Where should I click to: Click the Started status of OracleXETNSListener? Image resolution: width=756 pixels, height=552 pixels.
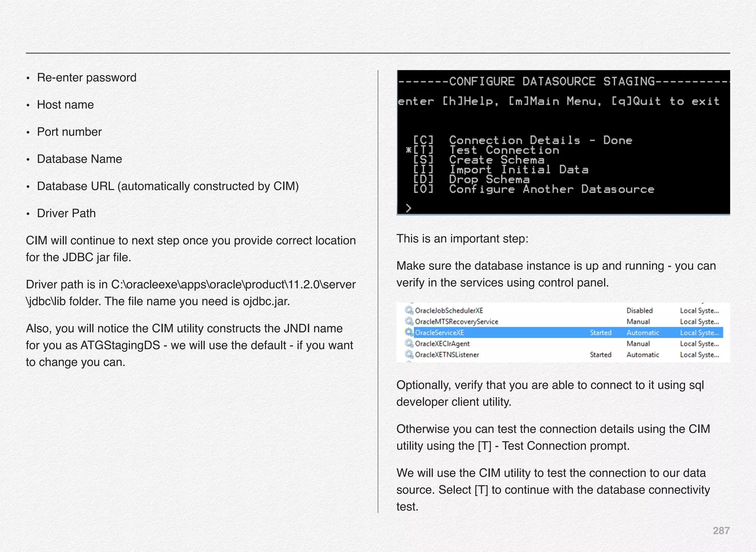point(601,355)
